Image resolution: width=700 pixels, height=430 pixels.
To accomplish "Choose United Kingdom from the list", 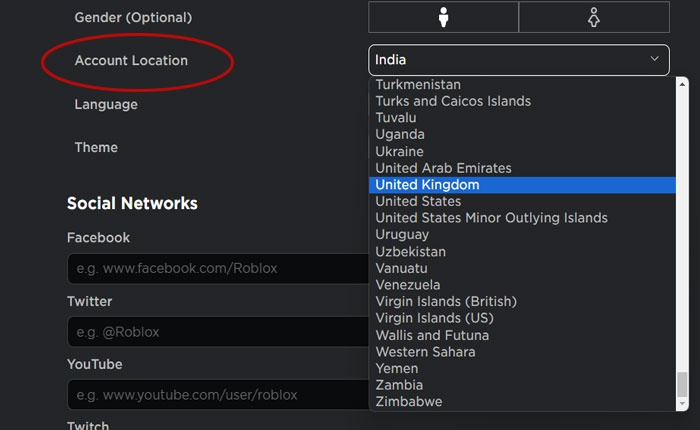I will 427,185.
